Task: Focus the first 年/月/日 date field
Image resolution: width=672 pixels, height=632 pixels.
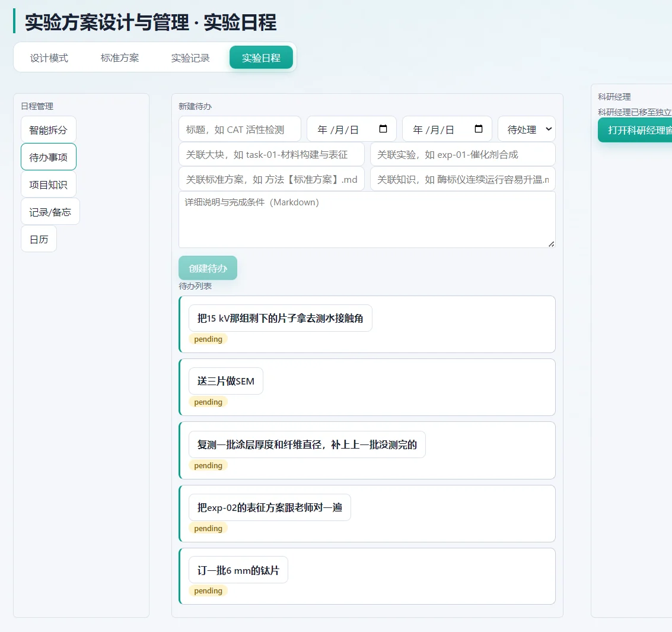Action: click(352, 129)
